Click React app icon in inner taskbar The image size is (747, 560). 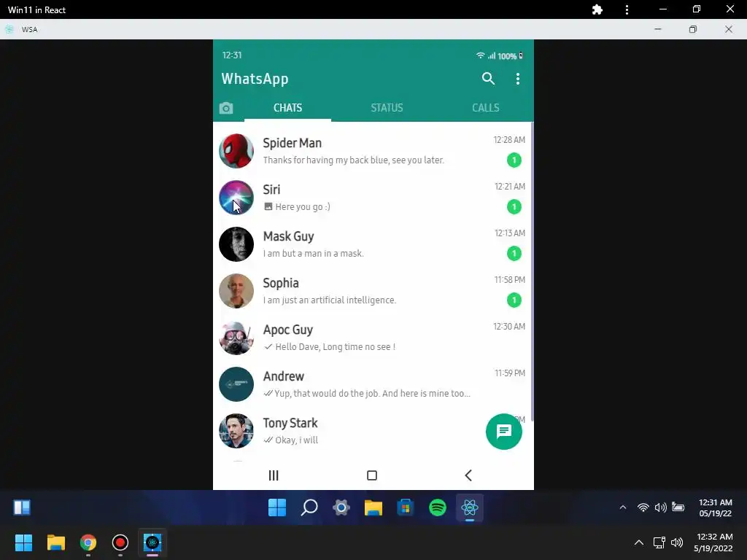[x=470, y=507]
